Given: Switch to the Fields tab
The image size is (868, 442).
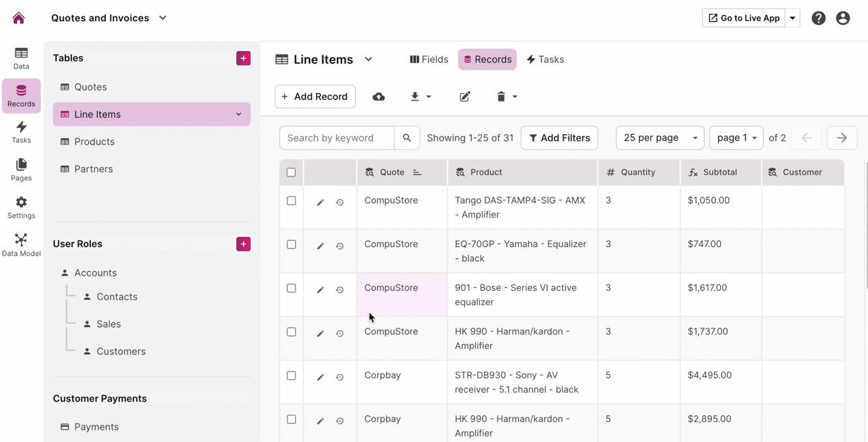Looking at the screenshot, I should point(429,60).
